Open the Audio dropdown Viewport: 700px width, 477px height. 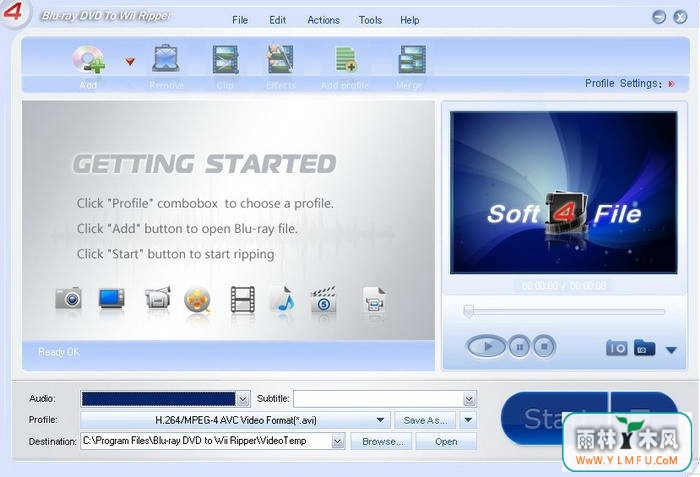(243, 399)
